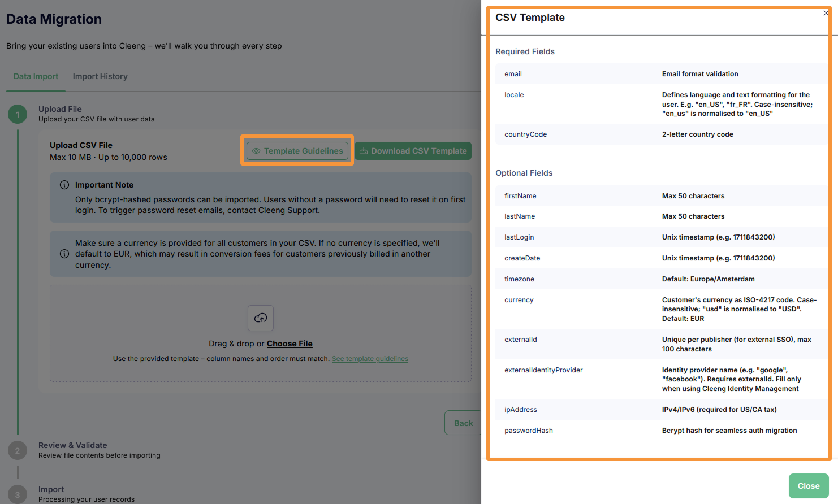Viewport: 838px width, 504px height.
Task: Click the ipAddress field name
Action: 521,410
